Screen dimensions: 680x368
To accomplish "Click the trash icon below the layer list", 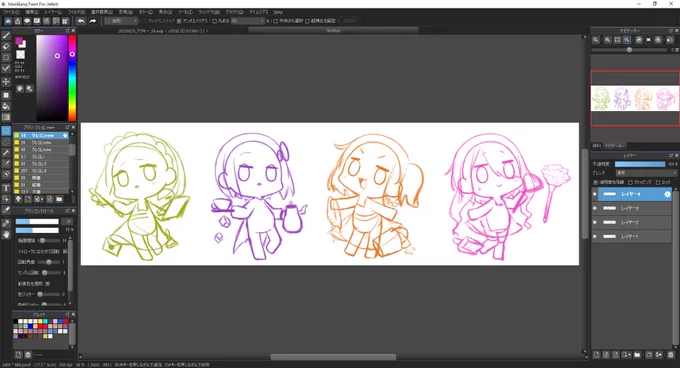I will 670,355.
